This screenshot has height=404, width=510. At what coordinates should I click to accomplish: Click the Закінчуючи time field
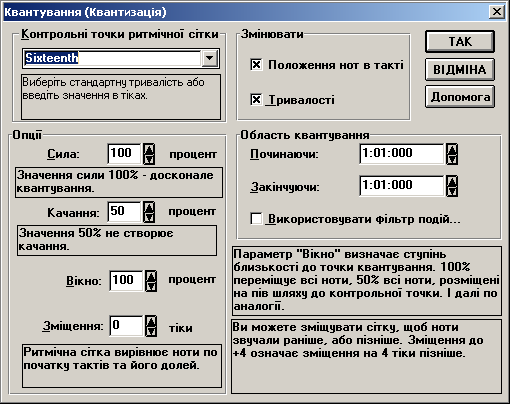pyautogui.click(x=402, y=186)
